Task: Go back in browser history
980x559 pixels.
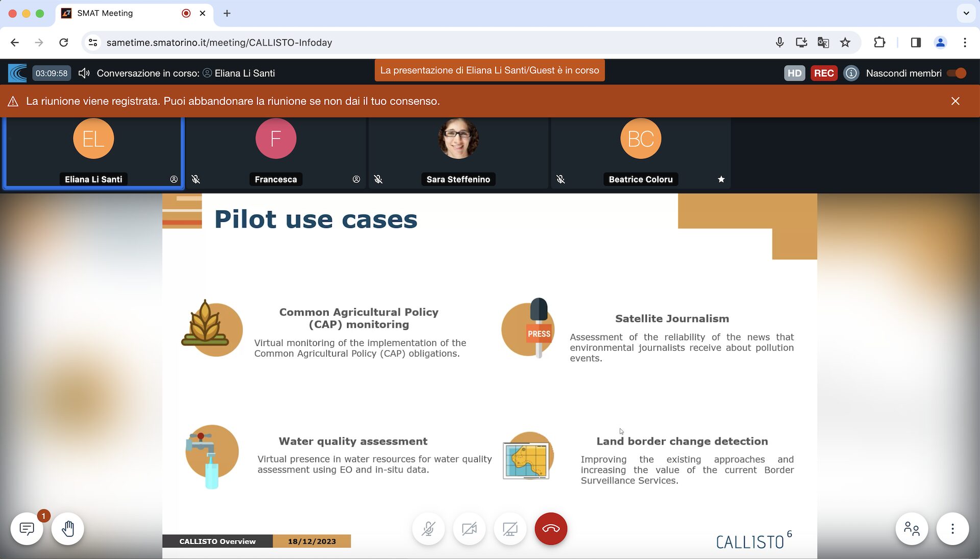Action: coord(15,42)
